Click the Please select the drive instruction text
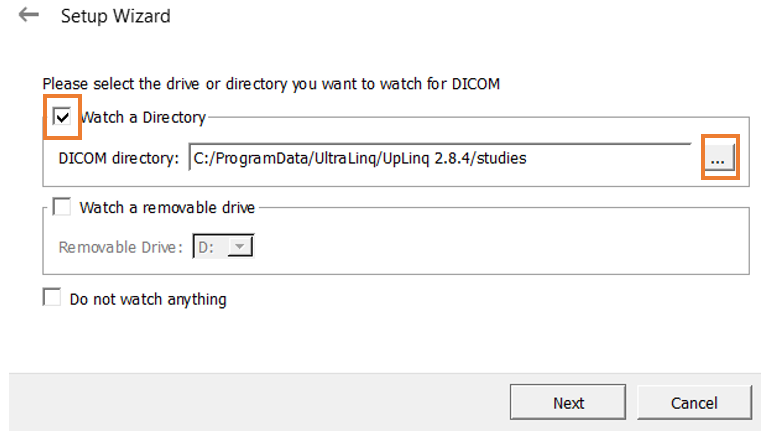The height and width of the screenshot is (435, 761). 271,84
